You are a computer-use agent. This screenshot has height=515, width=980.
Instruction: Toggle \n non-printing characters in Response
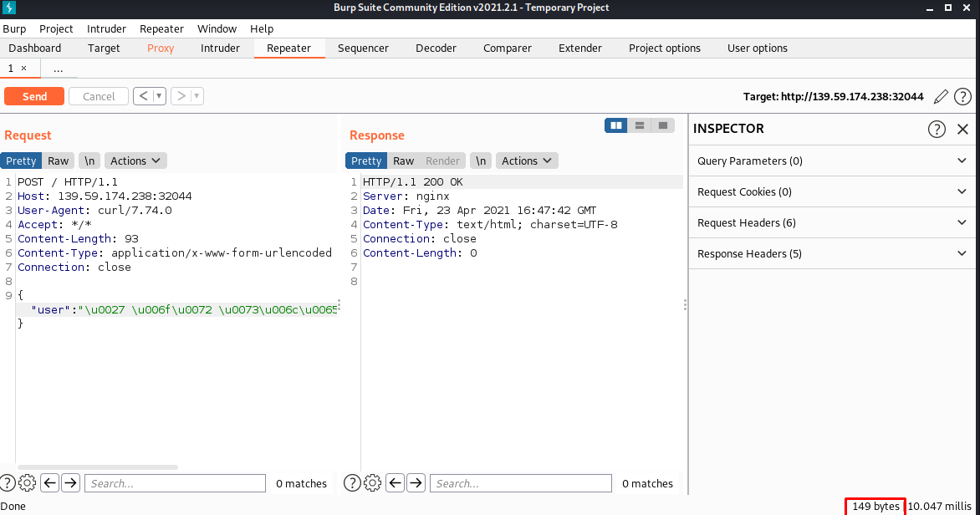click(x=481, y=161)
